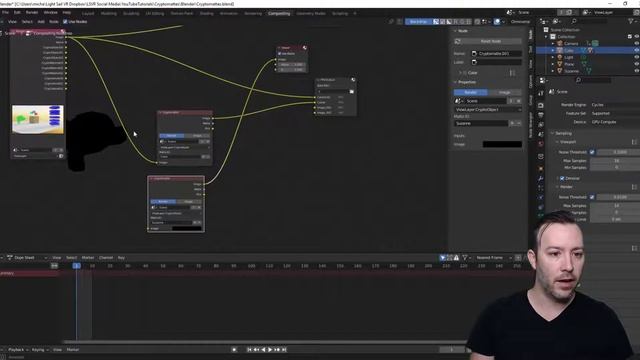Click the Viewer node preview icon
640x360 pixels.
[x=304, y=48]
